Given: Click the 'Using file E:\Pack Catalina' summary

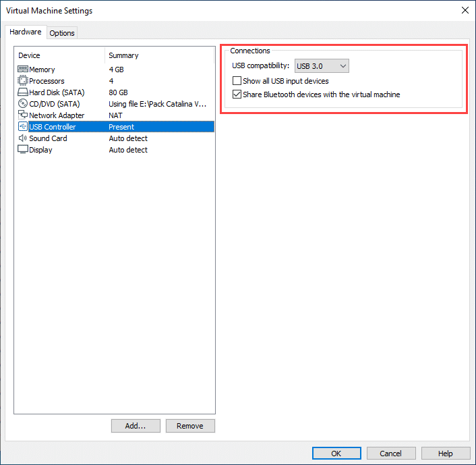Looking at the screenshot, I should click(x=158, y=104).
